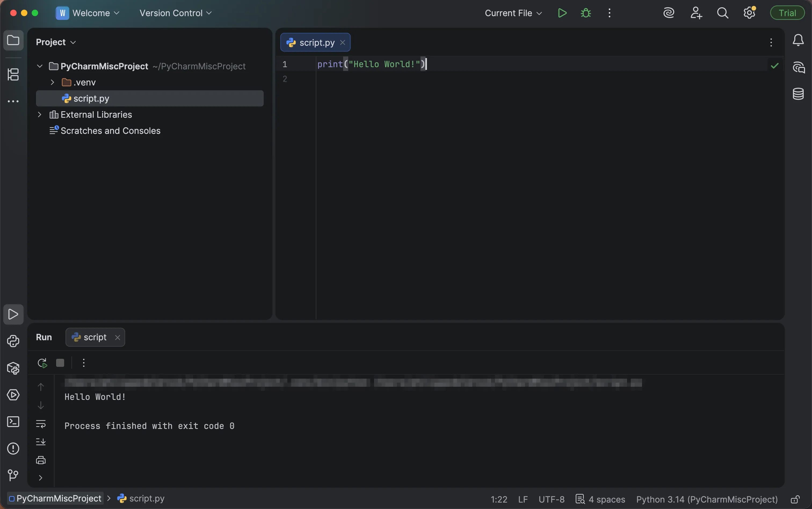The width and height of the screenshot is (812, 509).
Task: Open Search Everywhere magnifier icon
Action: (723, 13)
